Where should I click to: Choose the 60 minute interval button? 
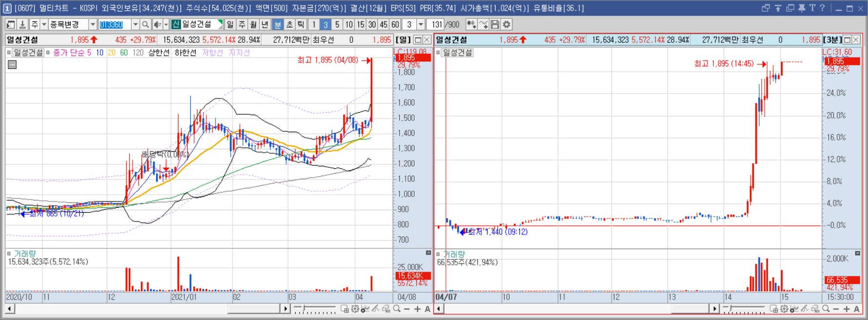395,24
